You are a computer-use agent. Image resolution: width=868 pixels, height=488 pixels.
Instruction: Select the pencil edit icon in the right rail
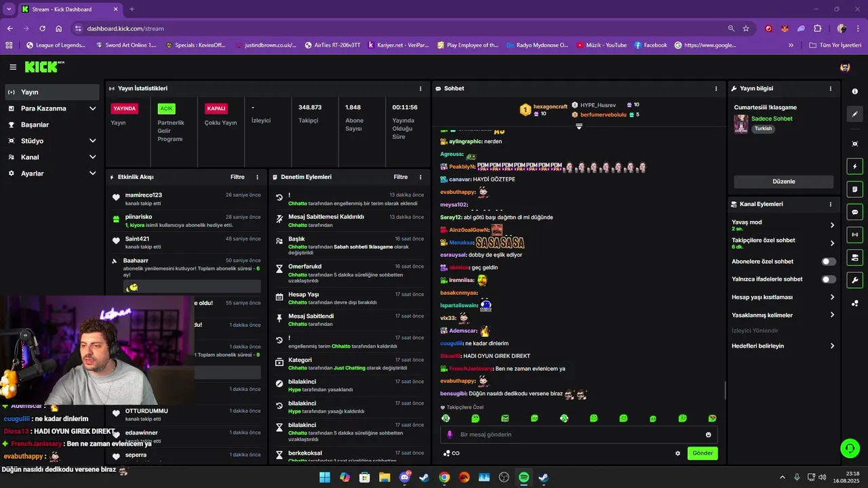pyautogui.click(x=854, y=114)
